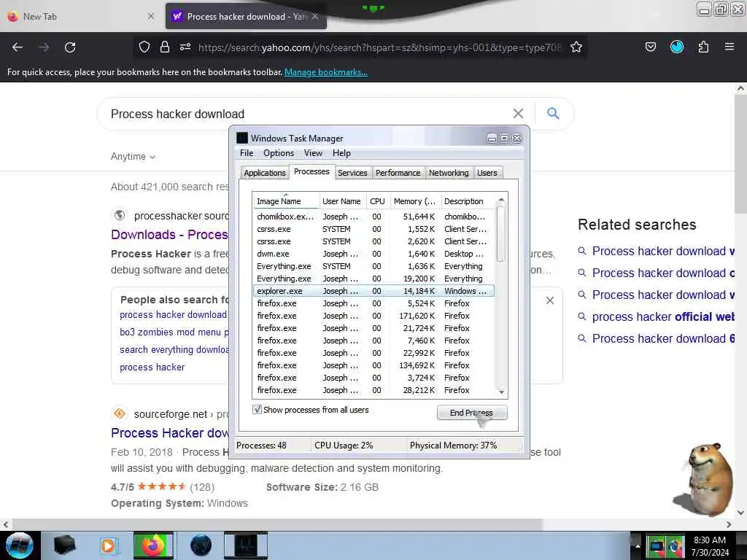
Task: Toggle Show processes from all users
Action: [x=257, y=410]
